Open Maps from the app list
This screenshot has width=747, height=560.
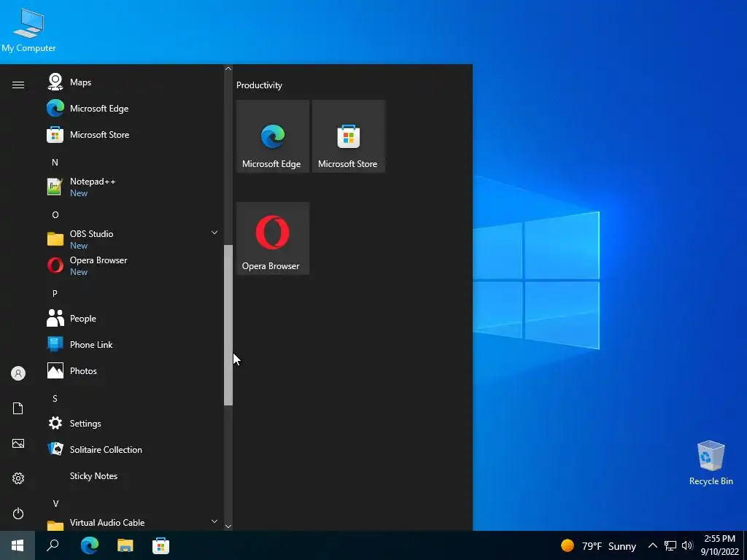pos(133,82)
